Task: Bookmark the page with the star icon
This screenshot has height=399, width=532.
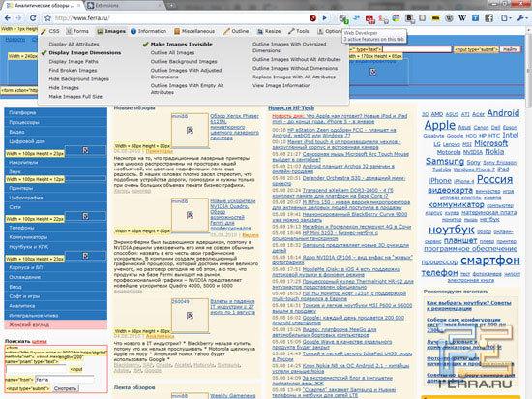Action: click(47, 18)
